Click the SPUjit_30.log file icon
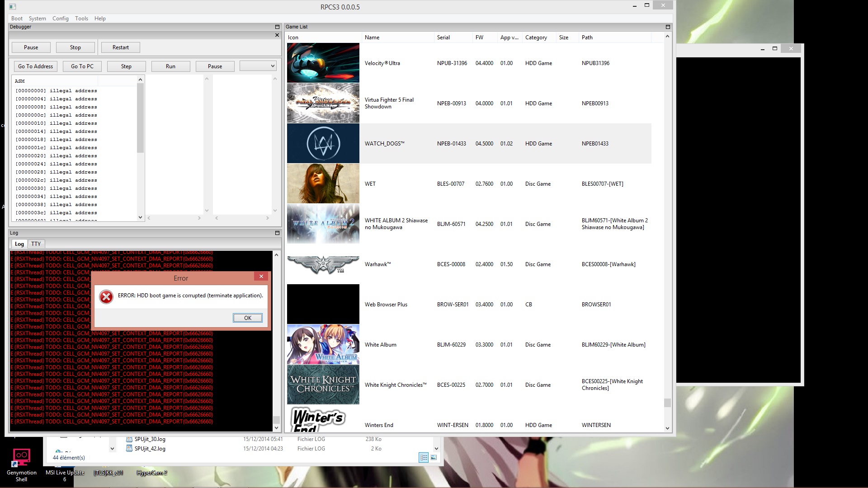This screenshot has width=868, height=488. (129, 439)
